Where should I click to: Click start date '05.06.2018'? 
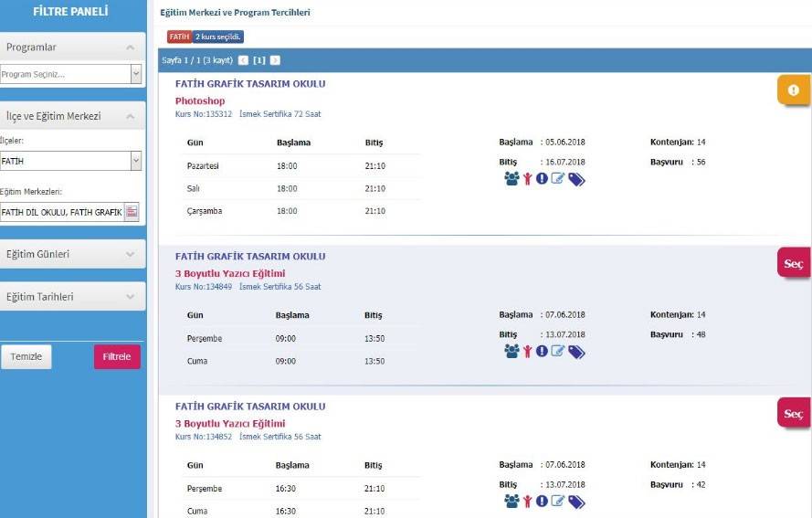(x=565, y=142)
